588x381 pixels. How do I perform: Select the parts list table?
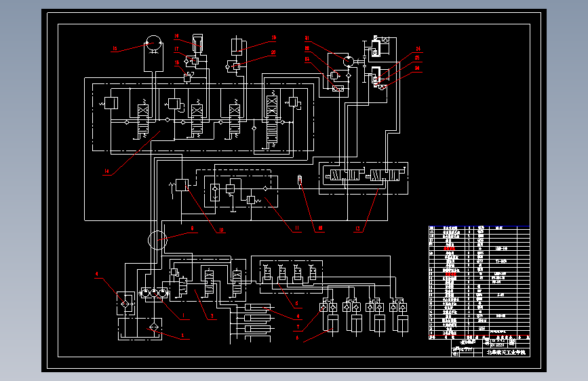tap(479, 283)
